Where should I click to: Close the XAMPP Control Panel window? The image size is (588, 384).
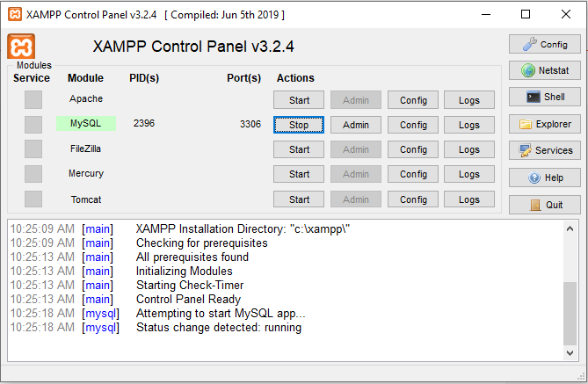click(x=566, y=15)
